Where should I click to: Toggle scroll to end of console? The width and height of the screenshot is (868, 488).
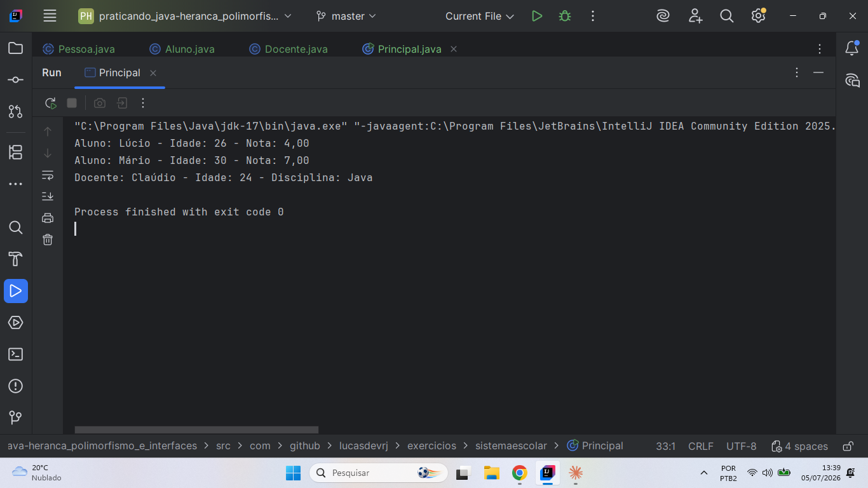point(48,196)
